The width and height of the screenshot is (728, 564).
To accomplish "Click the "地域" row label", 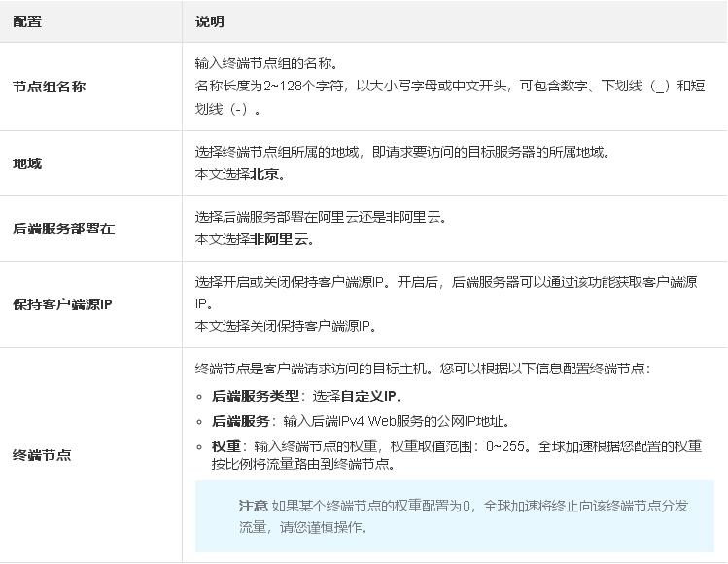I will pos(27,163).
